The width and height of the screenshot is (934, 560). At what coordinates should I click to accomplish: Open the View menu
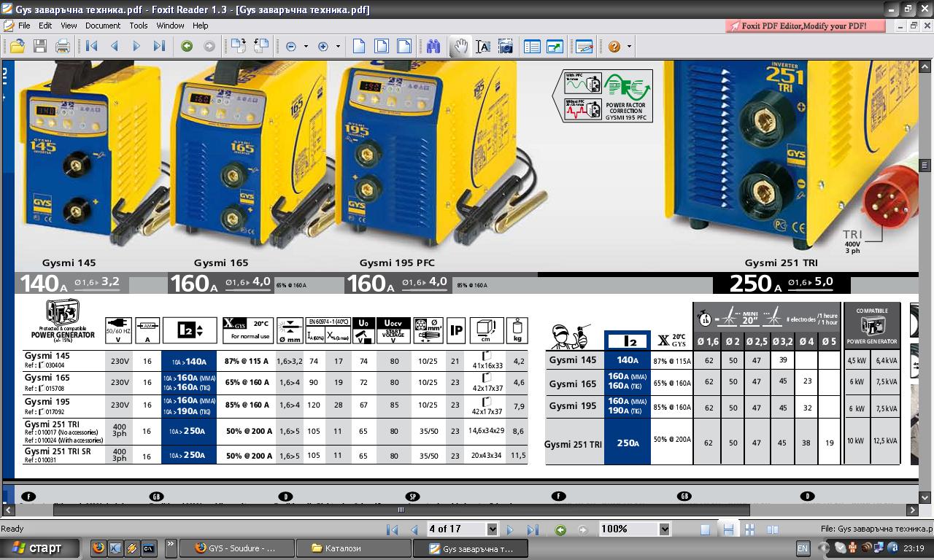coord(69,26)
